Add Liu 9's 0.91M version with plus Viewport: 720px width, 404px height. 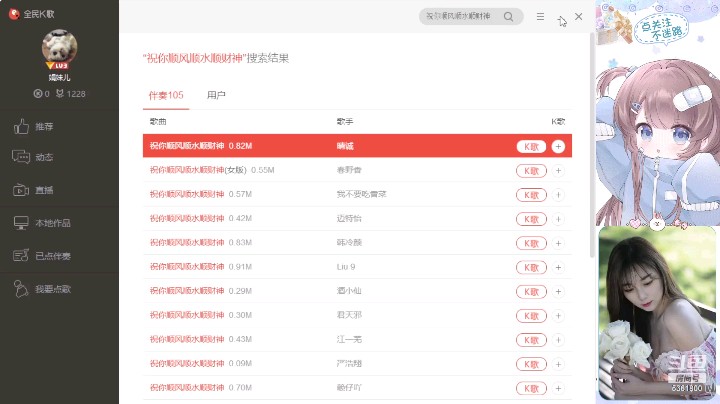[558, 267]
